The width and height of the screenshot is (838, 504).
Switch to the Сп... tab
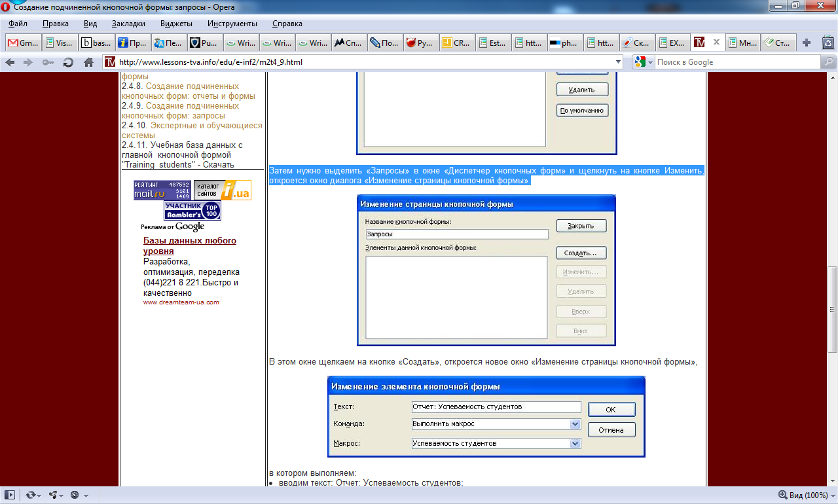pos(350,43)
